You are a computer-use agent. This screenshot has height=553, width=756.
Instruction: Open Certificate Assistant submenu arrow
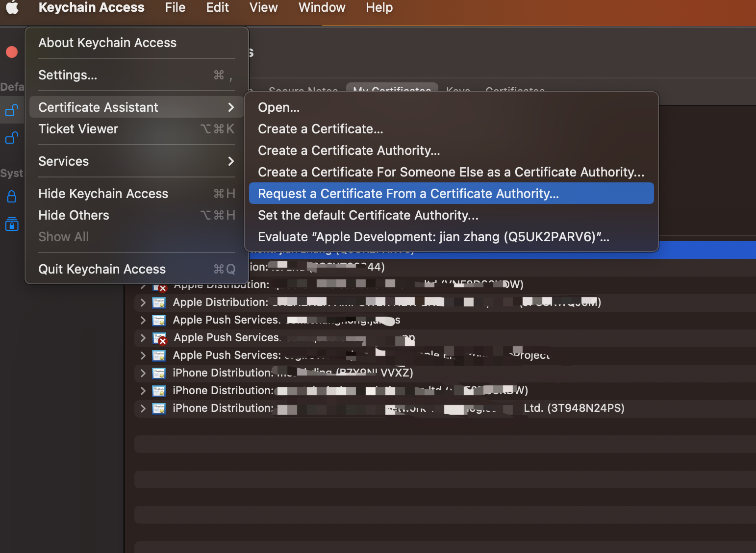(x=231, y=107)
